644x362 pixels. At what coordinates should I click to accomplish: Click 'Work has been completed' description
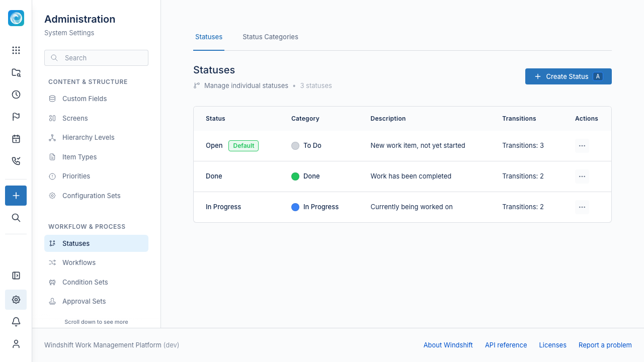pos(411,176)
